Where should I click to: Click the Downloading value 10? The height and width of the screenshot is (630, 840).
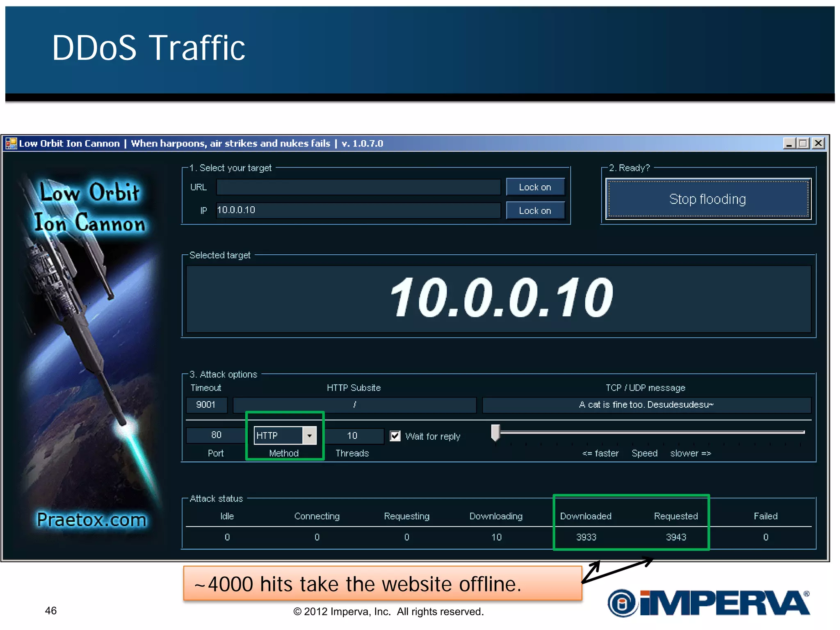pyautogui.click(x=496, y=537)
